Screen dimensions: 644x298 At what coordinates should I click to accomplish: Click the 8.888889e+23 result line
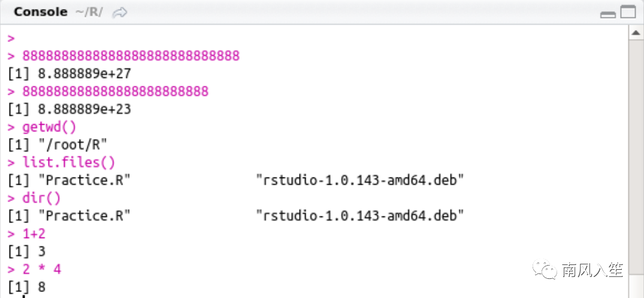coord(69,109)
